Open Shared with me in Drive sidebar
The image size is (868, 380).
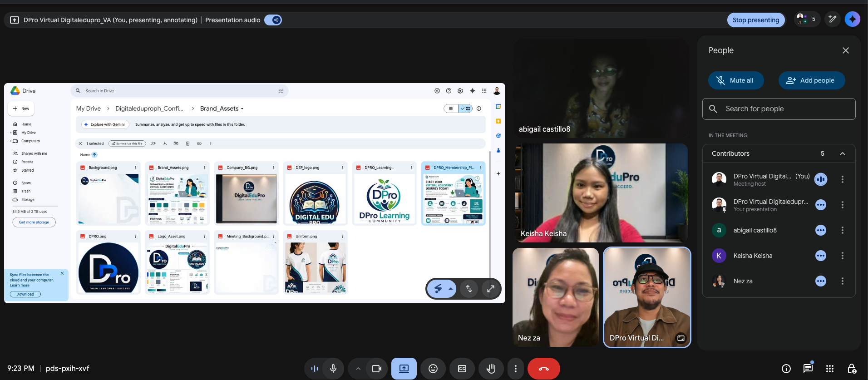pyautogui.click(x=34, y=153)
